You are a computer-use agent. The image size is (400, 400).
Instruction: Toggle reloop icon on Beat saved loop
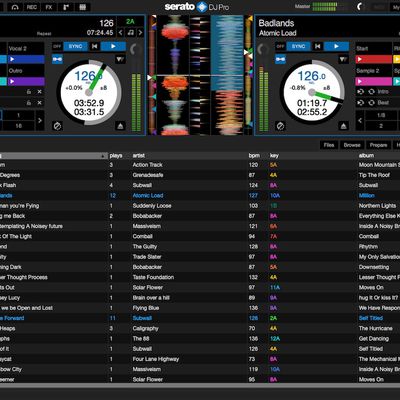click(x=371, y=103)
